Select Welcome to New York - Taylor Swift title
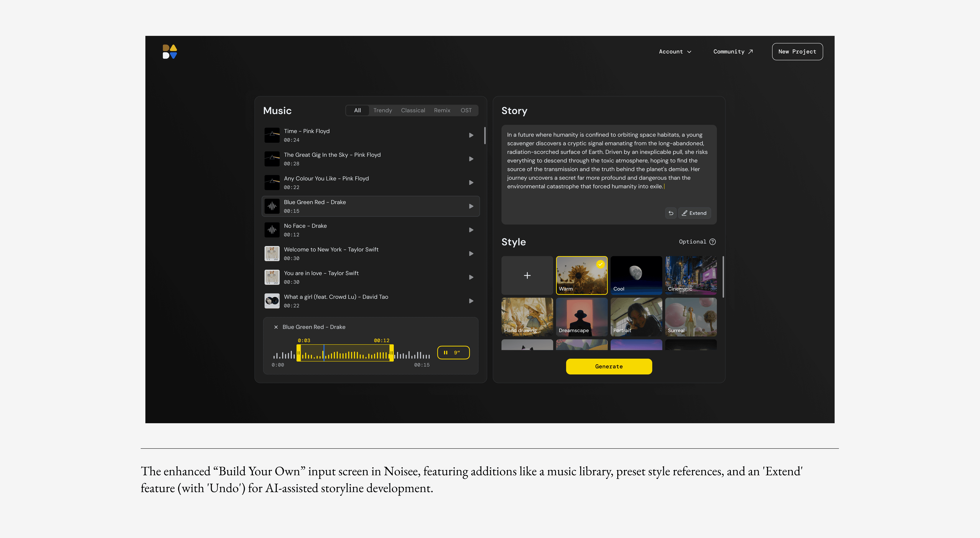 (x=331, y=249)
